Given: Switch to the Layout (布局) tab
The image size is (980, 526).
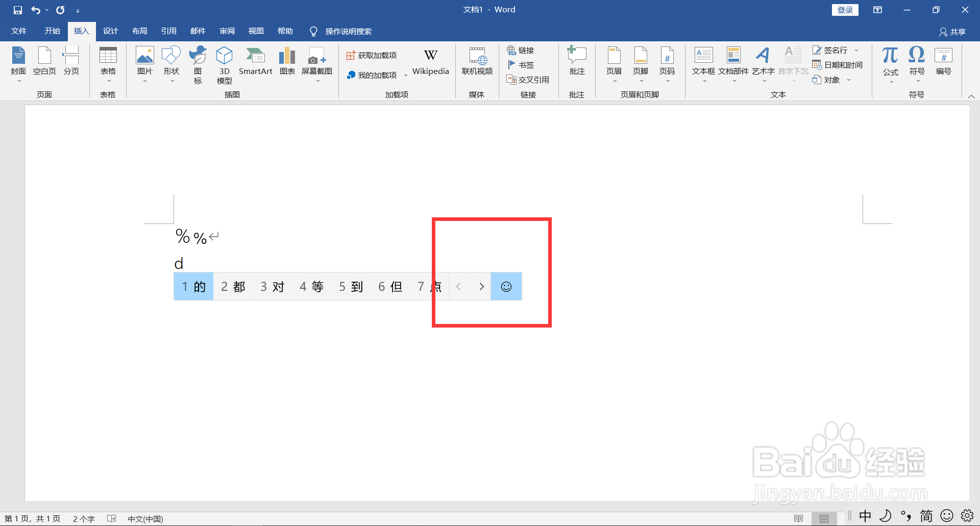Looking at the screenshot, I should (x=139, y=31).
